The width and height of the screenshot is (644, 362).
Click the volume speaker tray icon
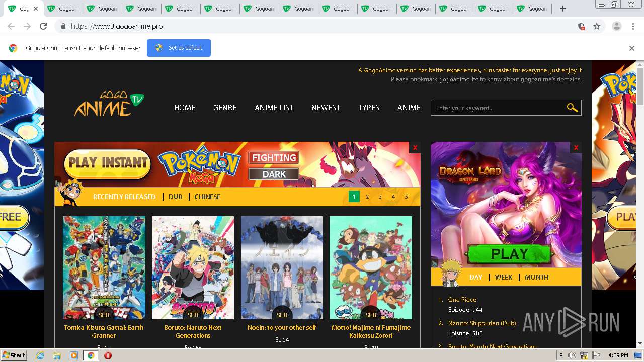pos(572,355)
